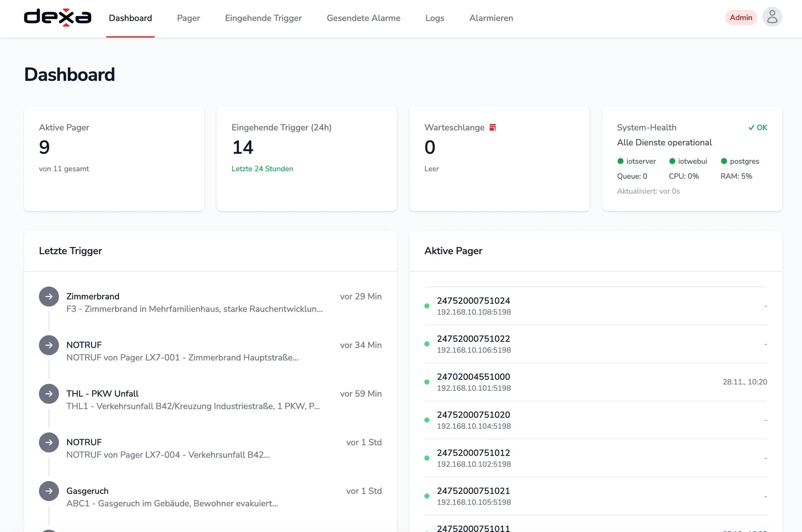The image size is (802, 532).
Task: Click the Admin badge
Action: point(741,18)
